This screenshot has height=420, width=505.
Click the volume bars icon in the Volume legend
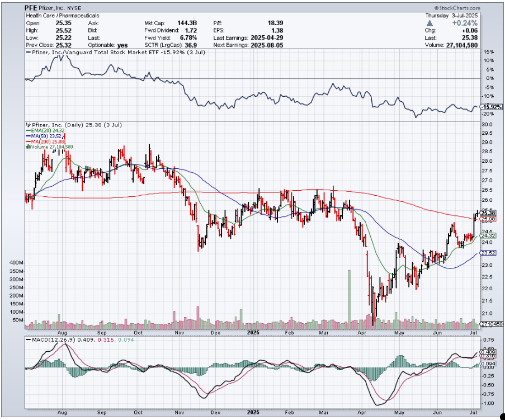tap(29, 147)
